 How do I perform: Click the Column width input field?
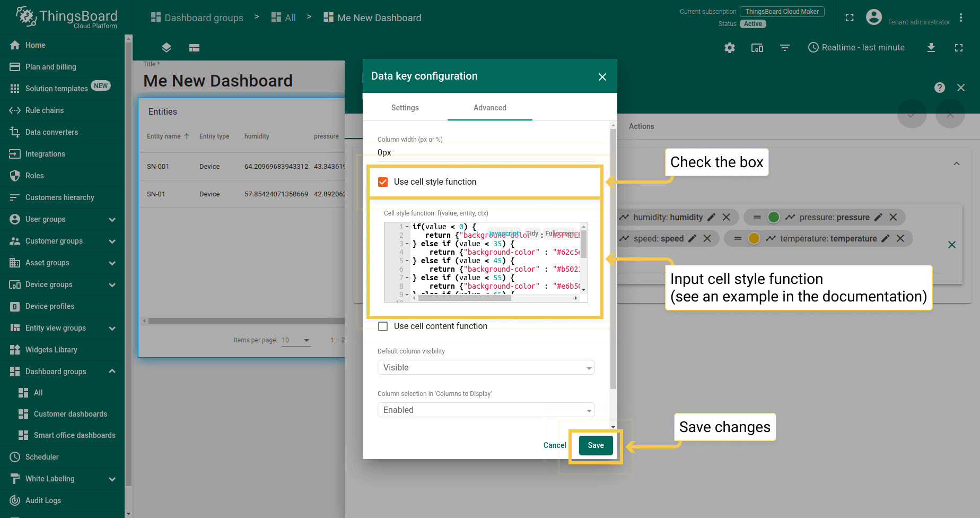(x=486, y=153)
